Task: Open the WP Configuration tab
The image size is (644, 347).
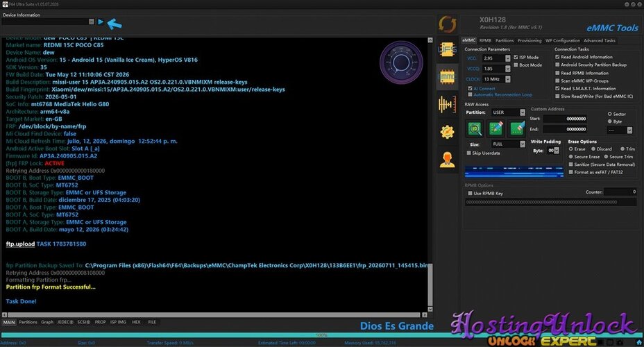Action: coord(563,40)
